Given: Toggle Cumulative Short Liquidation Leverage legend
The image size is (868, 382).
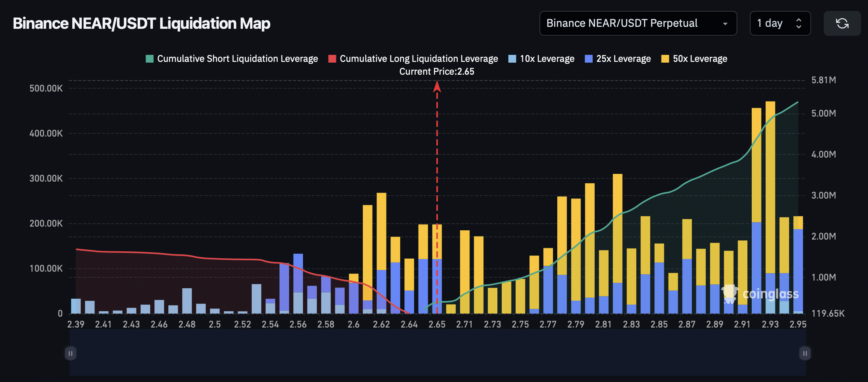Looking at the screenshot, I should pos(237,59).
